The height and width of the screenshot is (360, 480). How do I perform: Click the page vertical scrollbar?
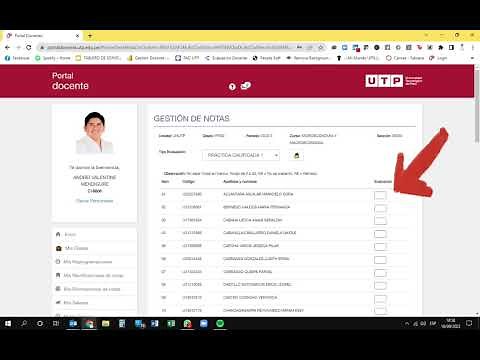477,107
